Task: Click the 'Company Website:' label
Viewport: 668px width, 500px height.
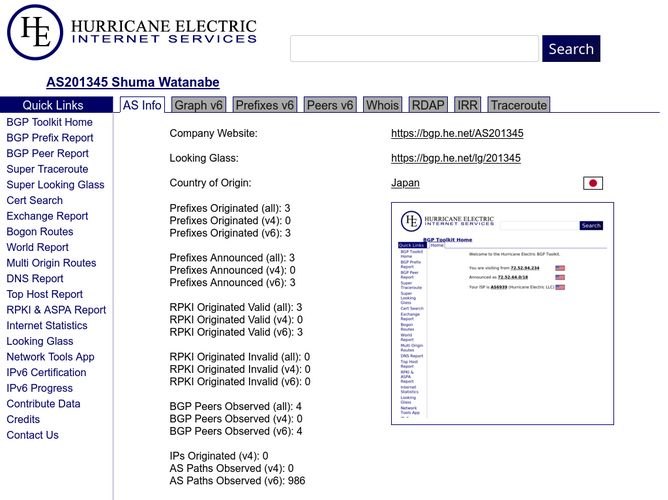Action: (213, 133)
